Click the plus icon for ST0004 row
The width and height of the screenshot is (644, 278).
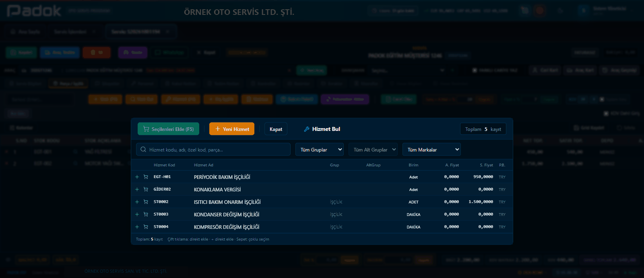[x=137, y=227]
